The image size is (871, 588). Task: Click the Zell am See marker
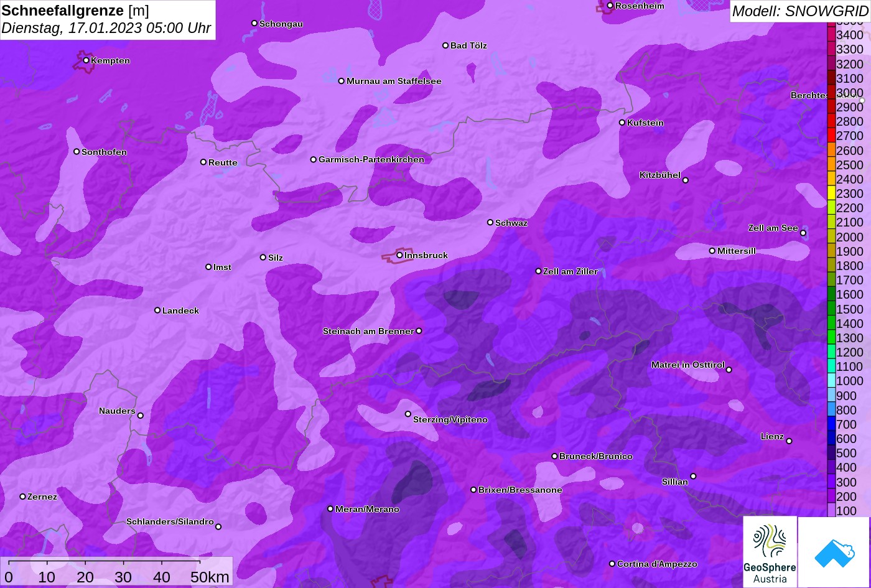coord(803,233)
